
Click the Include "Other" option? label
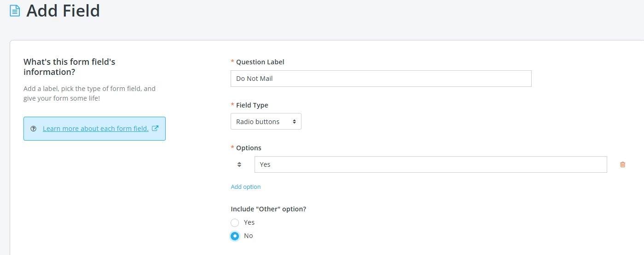(x=268, y=209)
